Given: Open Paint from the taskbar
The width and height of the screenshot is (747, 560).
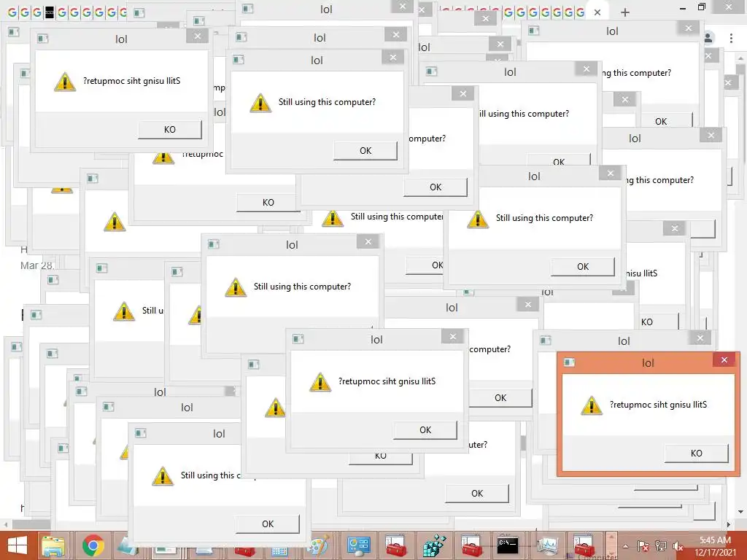Looking at the screenshot, I should [x=319, y=545].
